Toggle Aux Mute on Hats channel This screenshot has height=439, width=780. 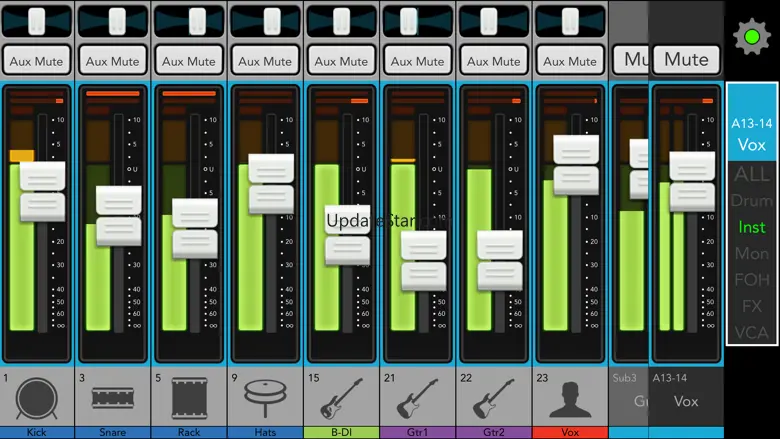[265, 61]
